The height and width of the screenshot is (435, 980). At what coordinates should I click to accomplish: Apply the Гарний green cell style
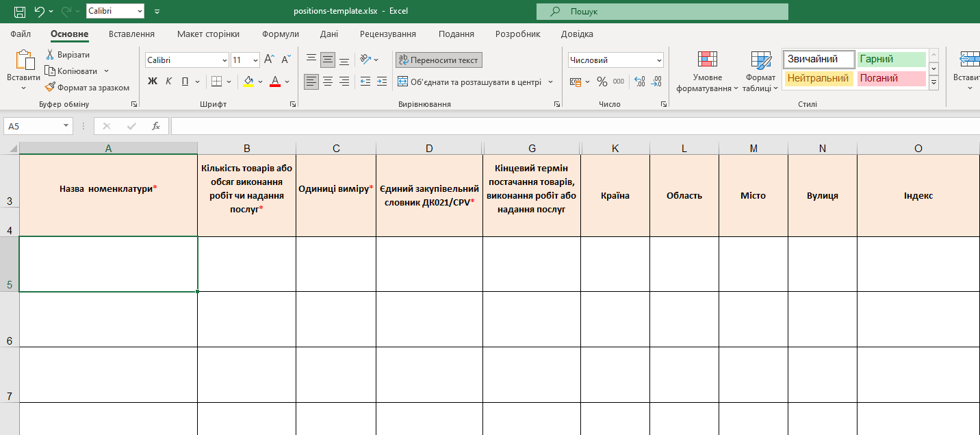pyautogui.click(x=891, y=60)
